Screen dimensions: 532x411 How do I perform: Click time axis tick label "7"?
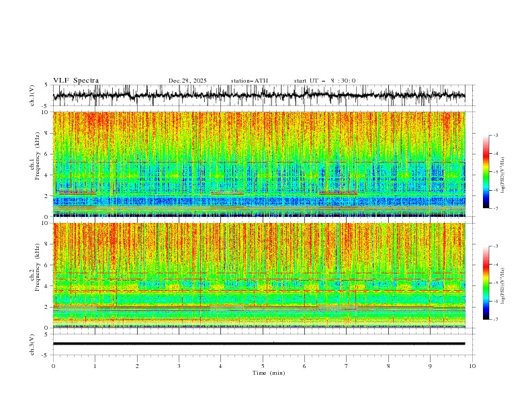347,366
